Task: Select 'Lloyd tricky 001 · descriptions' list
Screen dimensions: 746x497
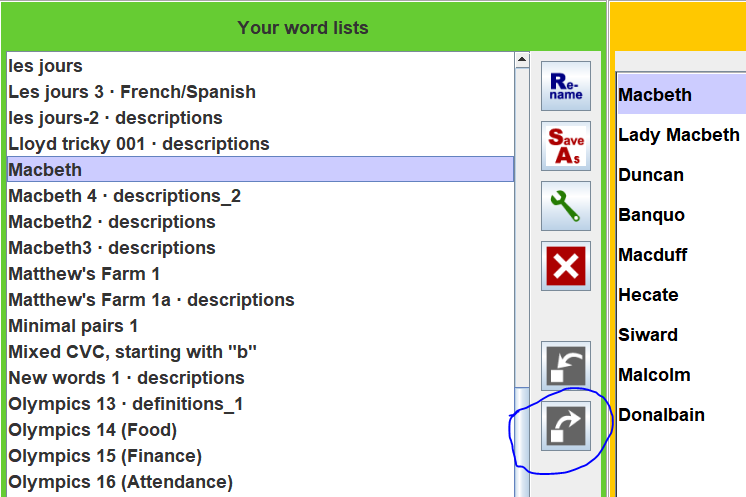Action: [x=261, y=144]
